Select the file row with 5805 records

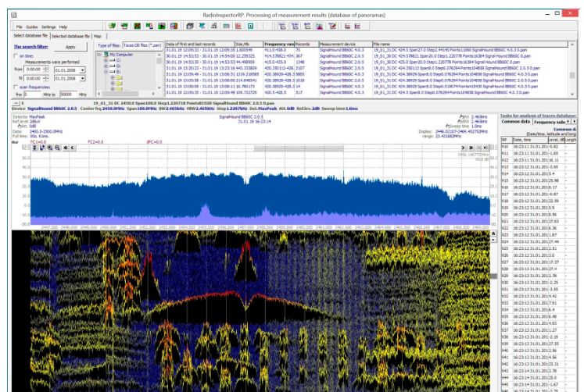(x=367, y=74)
